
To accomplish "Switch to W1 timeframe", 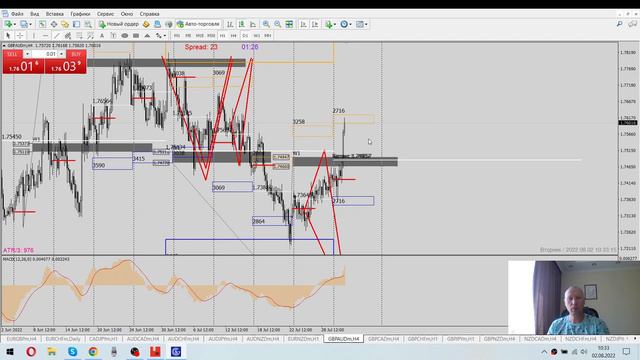I will point(256,36).
